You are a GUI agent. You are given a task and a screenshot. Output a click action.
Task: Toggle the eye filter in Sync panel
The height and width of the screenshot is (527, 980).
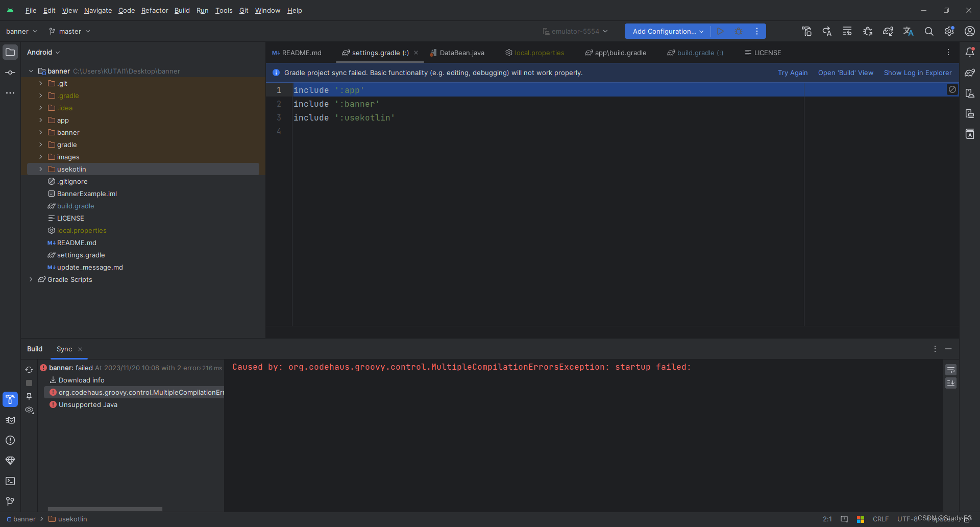point(29,410)
